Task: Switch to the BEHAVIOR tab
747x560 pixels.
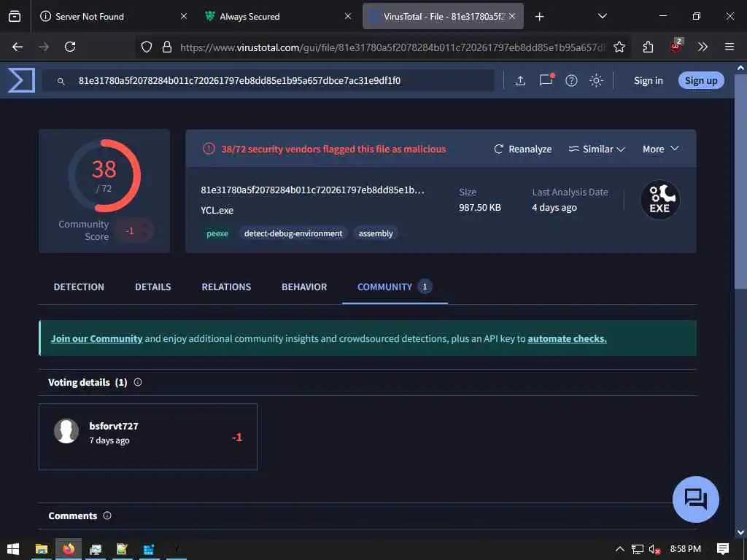Action: [x=304, y=287]
